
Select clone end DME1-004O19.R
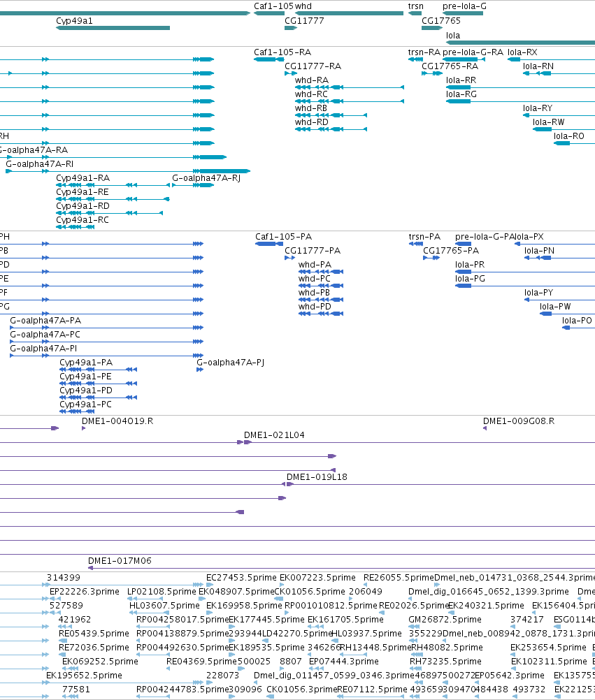[x=117, y=421]
